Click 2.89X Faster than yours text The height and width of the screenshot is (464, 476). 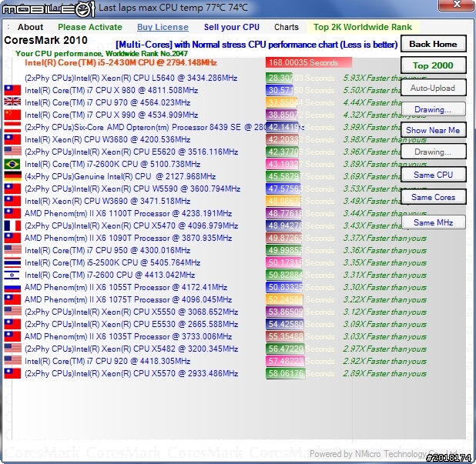coord(384,373)
